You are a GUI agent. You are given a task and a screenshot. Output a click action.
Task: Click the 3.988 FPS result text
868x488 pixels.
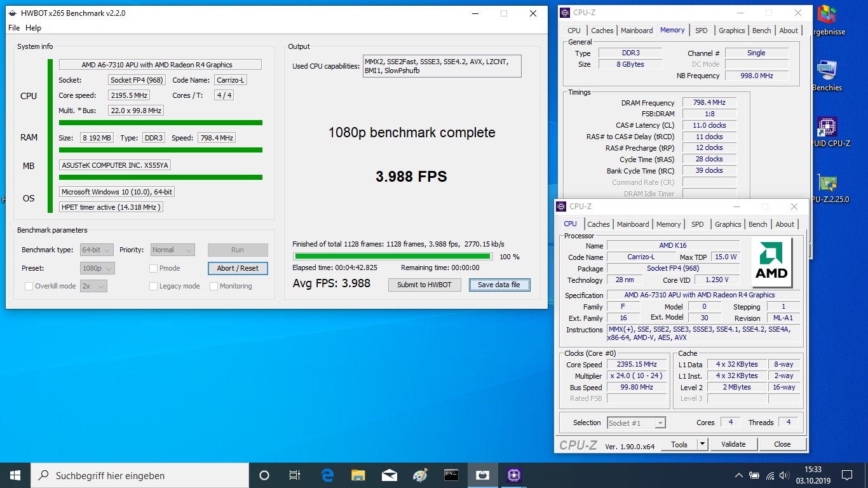pyautogui.click(x=411, y=177)
